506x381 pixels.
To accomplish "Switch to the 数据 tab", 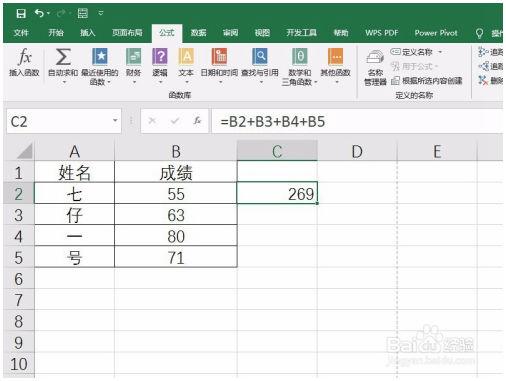I will click(198, 33).
